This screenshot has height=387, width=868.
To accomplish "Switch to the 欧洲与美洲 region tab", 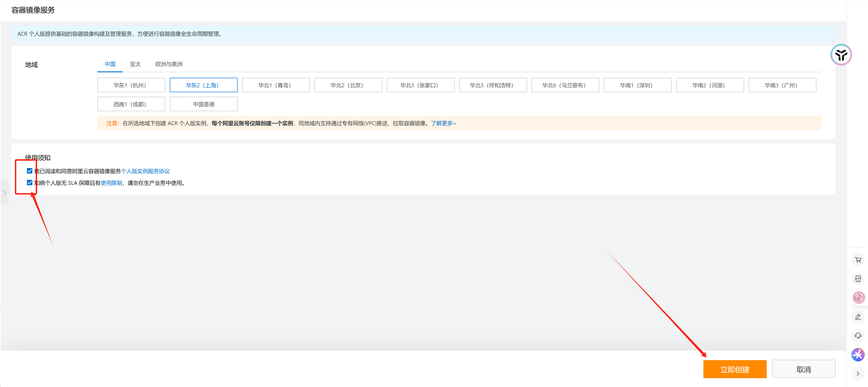I will pos(168,64).
